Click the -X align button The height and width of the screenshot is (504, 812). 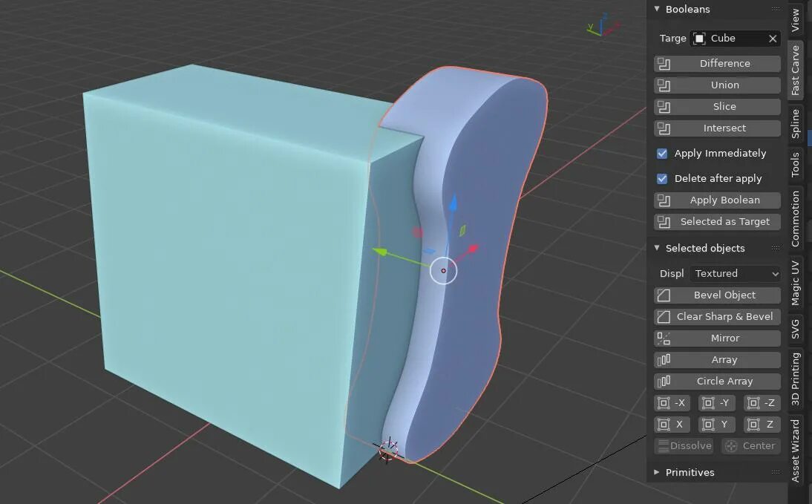672,403
